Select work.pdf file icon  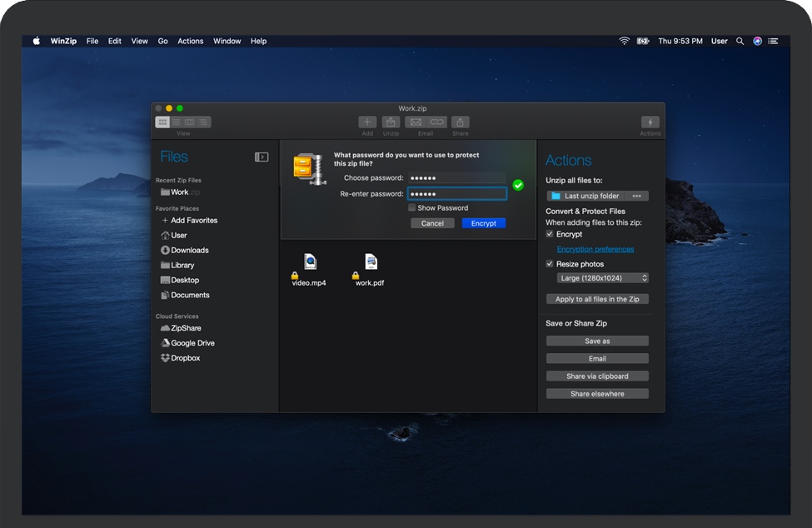(371, 262)
